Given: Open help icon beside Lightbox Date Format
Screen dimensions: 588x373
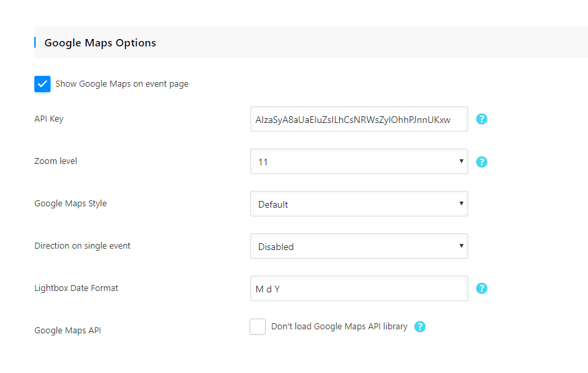Looking at the screenshot, I should (x=482, y=288).
